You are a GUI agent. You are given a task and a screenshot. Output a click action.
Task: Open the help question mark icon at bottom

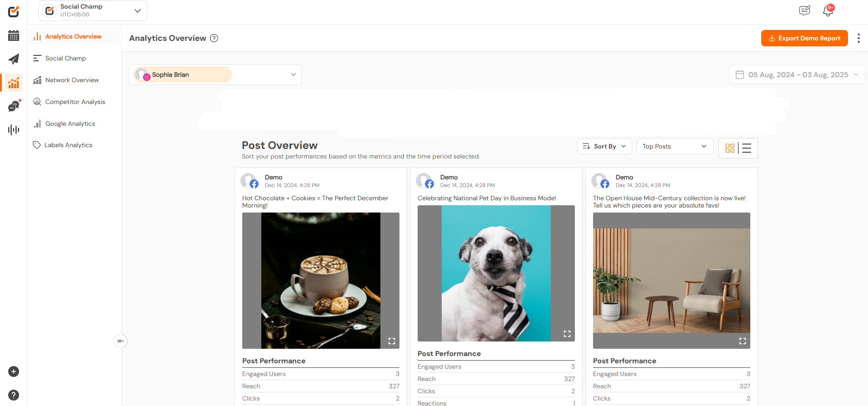[14, 395]
